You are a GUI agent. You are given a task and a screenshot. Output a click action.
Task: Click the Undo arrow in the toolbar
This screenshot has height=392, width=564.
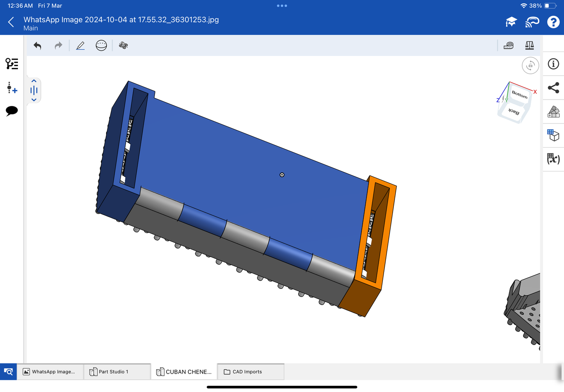[37, 46]
